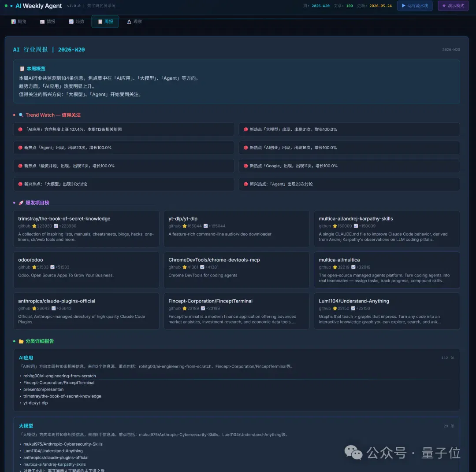Click list entry mukul975/Anthropic-Cybersecurity-Skills
The height and width of the screenshot is (472, 476).
pos(63,444)
